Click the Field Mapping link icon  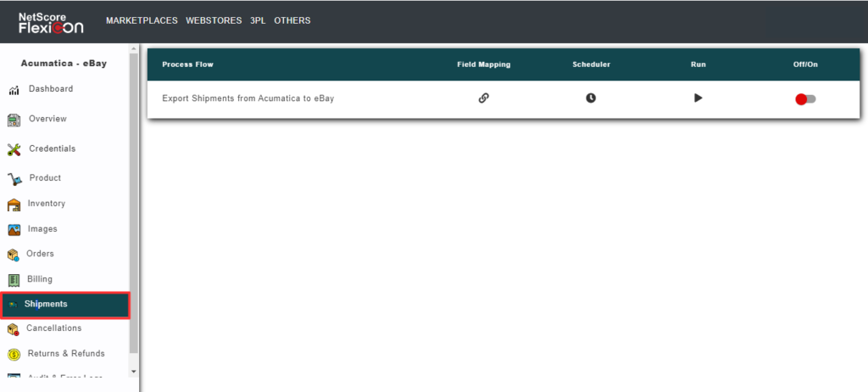tap(483, 98)
